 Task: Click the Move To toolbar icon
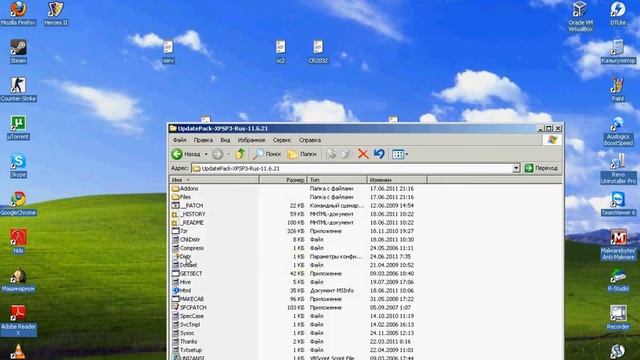(x=331, y=154)
